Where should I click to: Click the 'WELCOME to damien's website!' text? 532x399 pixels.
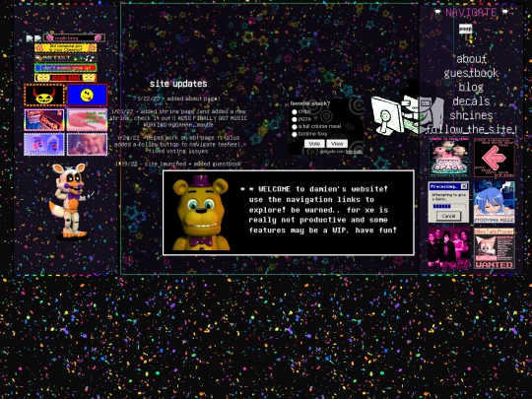[x=323, y=189]
